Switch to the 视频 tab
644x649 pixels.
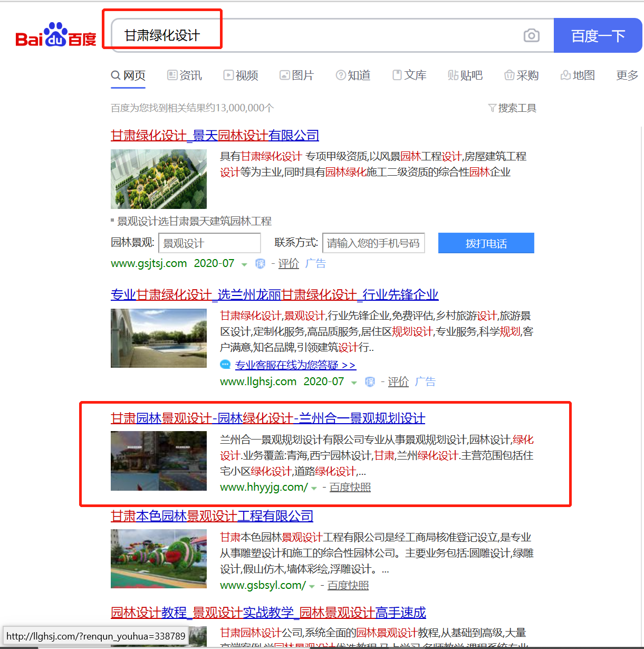point(241,75)
